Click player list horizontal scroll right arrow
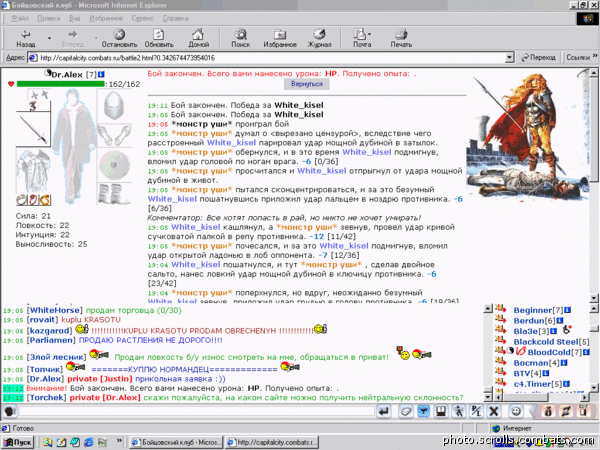This screenshot has height=450, width=600. 585,398
